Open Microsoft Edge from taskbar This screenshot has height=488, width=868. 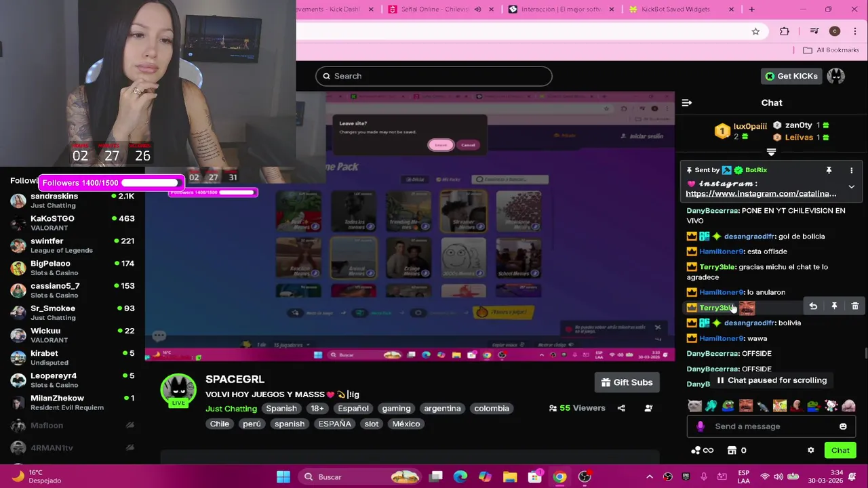click(460, 476)
